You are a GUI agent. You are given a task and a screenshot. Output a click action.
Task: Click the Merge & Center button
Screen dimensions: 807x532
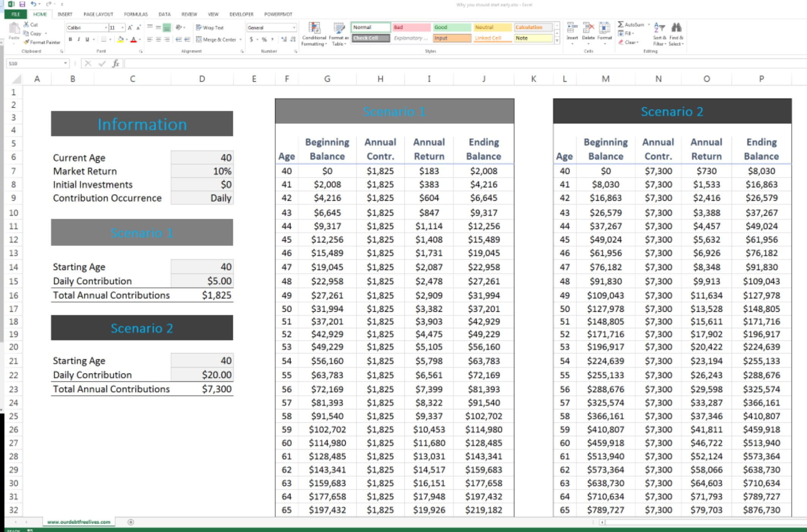click(216, 39)
